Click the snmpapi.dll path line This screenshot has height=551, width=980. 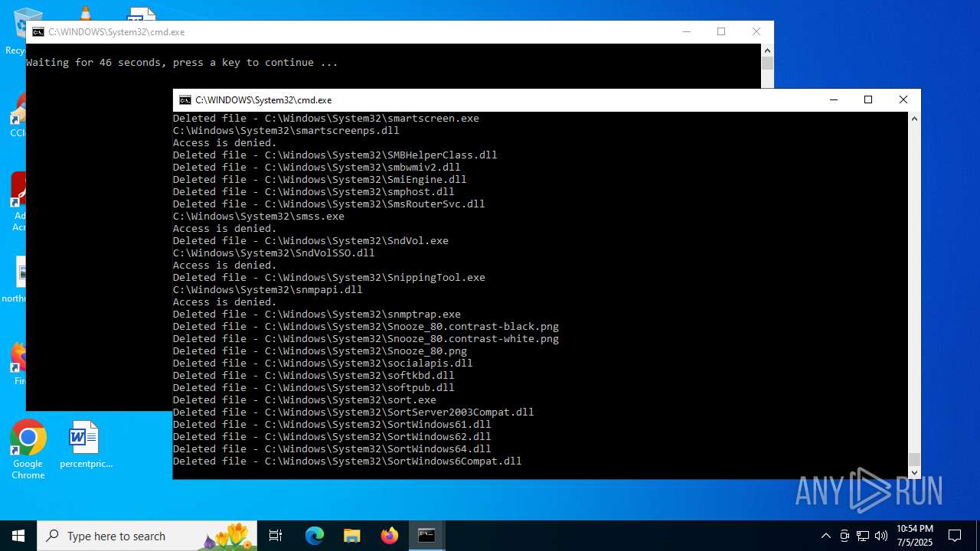(x=268, y=290)
